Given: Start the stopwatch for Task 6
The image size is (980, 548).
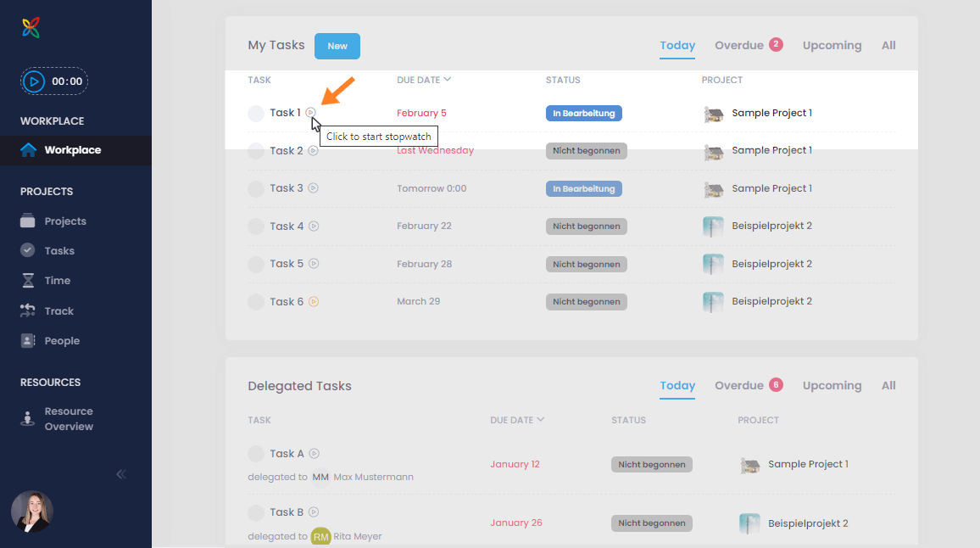Looking at the screenshot, I should [x=313, y=301].
